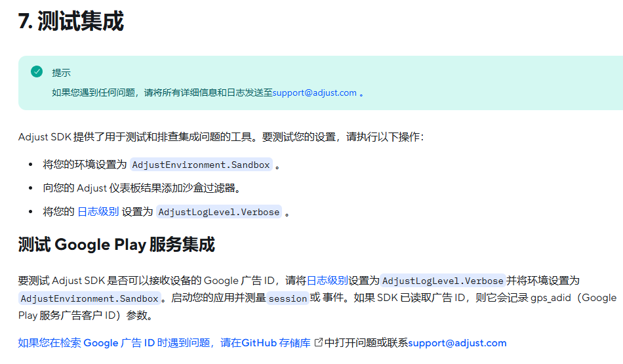The height and width of the screenshot is (364, 623).
Task: Click the sentence starting with Adjust SDK 提供了
Action: (221, 137)
